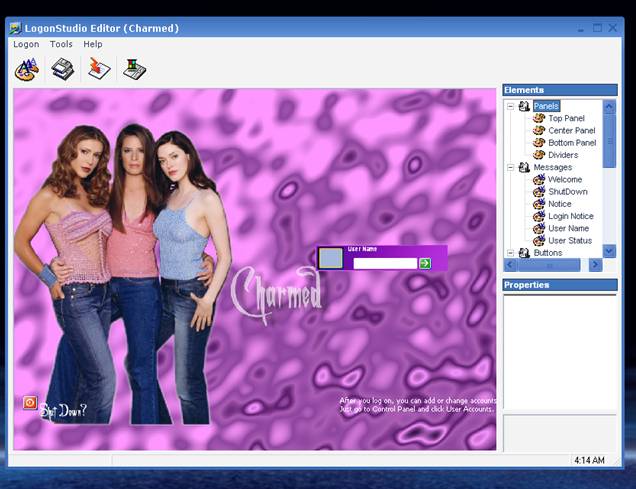The width and height of the screenshot is (636, 489).
Task: Click the User Name item icon
Action: pyautogui.click(x=539, y=228)
